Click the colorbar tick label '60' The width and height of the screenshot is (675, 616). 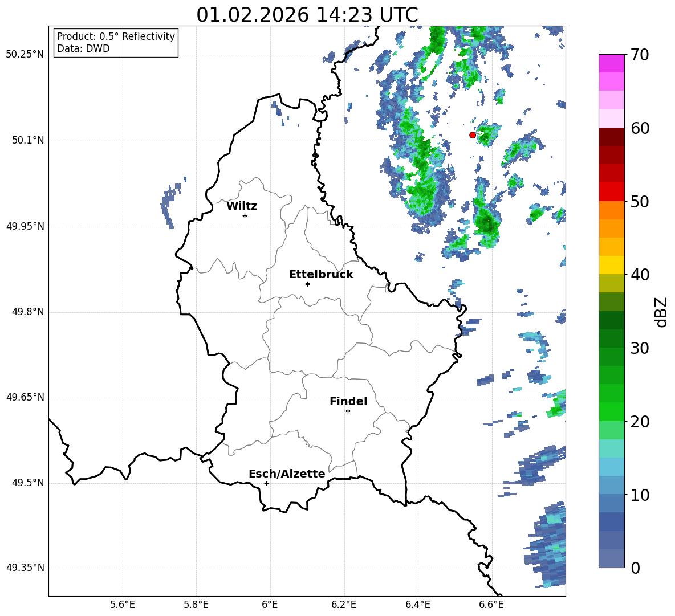click(640, 128)
